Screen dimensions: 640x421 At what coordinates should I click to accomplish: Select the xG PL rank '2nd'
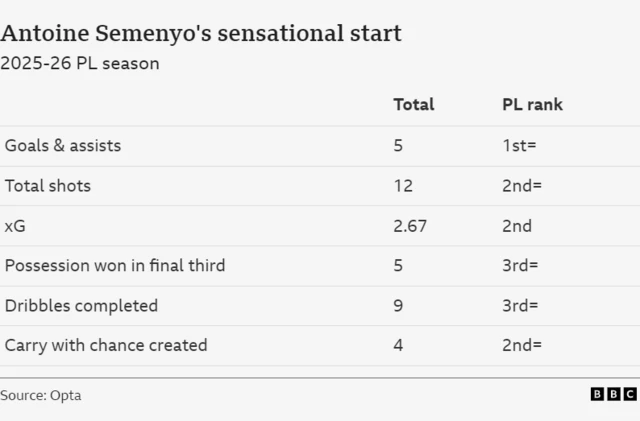click(517, 226)
